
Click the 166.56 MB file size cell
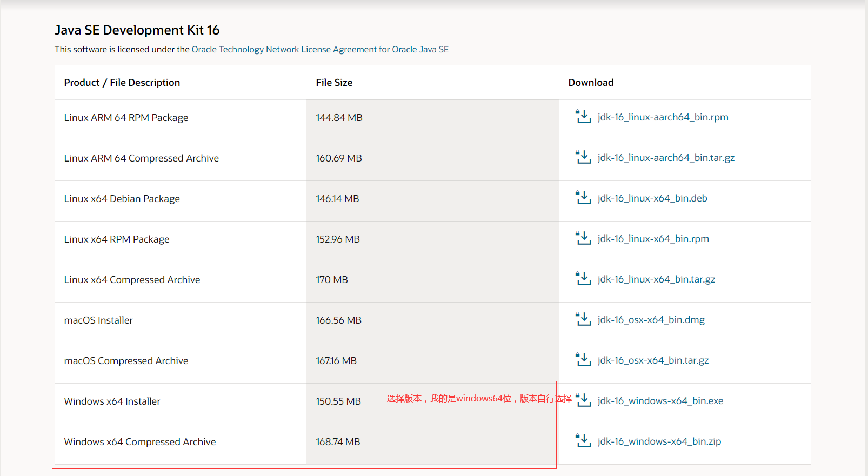coord(432,323)
